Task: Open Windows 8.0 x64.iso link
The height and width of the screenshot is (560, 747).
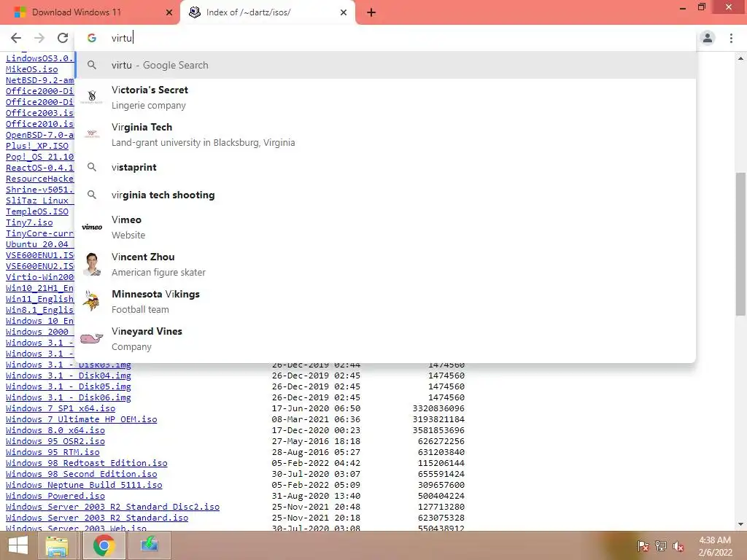Action: 55,430
